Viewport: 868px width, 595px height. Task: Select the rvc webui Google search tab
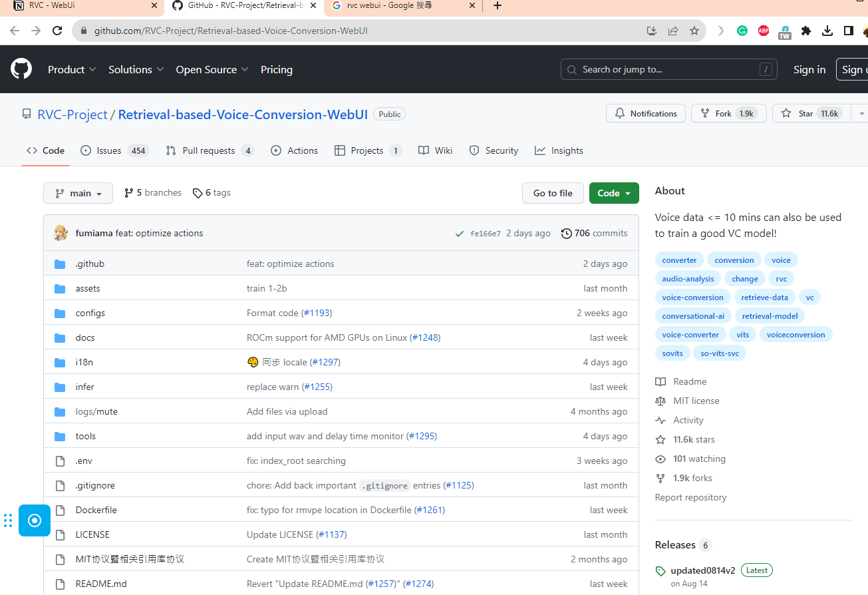point(404,6)
